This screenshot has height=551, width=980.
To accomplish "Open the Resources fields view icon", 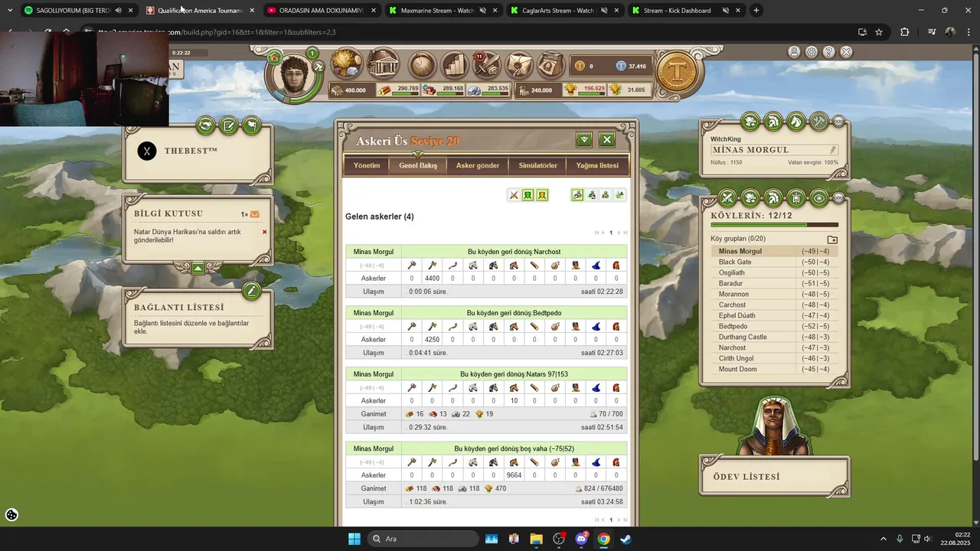I will [347, 64].
